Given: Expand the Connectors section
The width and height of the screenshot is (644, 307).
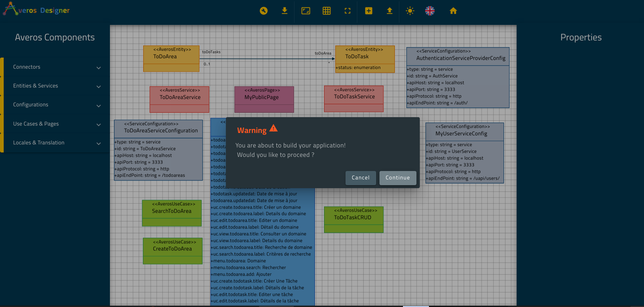Looking at the screenshot, I should 56,67.
